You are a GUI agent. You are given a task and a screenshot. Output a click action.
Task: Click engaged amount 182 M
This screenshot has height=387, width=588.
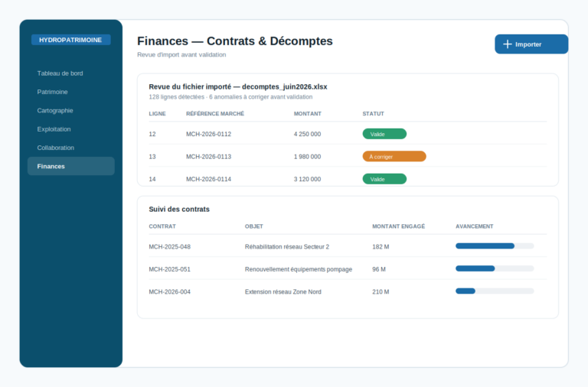(381, 246)
